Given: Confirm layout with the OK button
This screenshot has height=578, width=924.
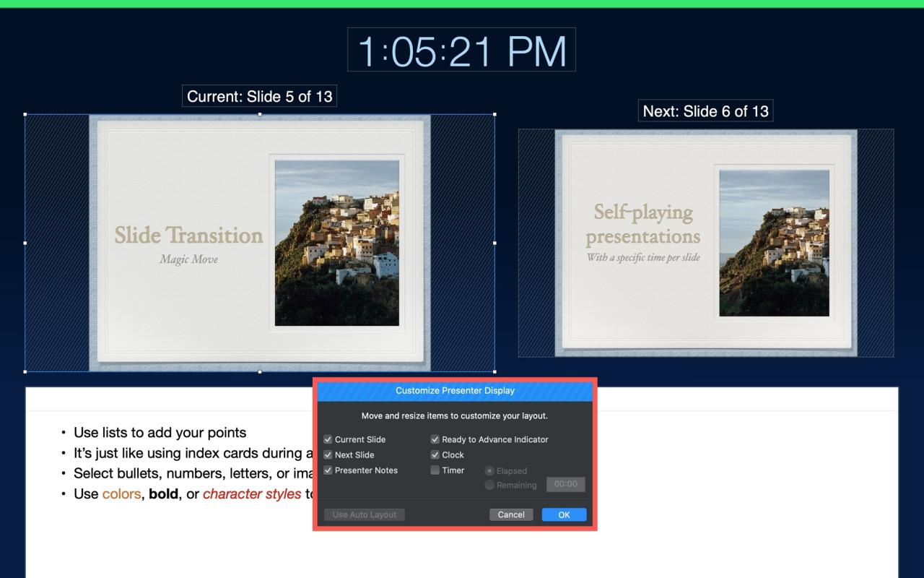Looking at the screenshot, I should pyautogui.click(x=564, y=514).
